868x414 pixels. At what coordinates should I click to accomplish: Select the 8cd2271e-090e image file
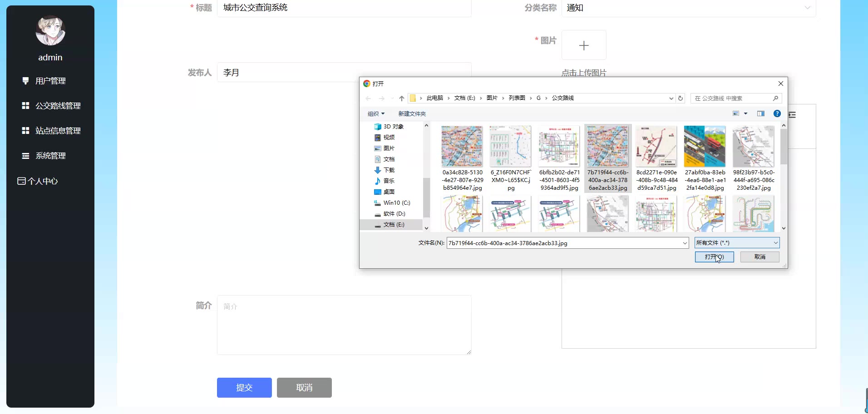tap(656, 158)
